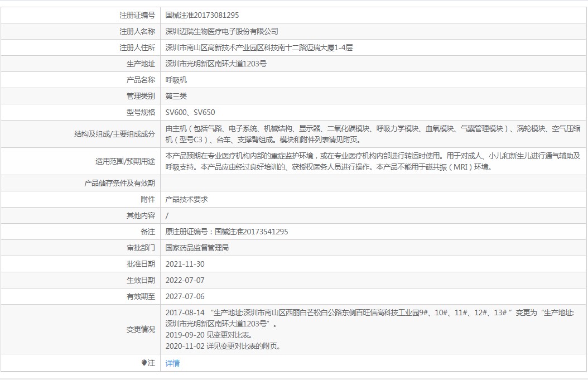Viewport: 588px width, 380px height.
Task: Click the lightbulb icon beside 注
Action: (144, 363)
